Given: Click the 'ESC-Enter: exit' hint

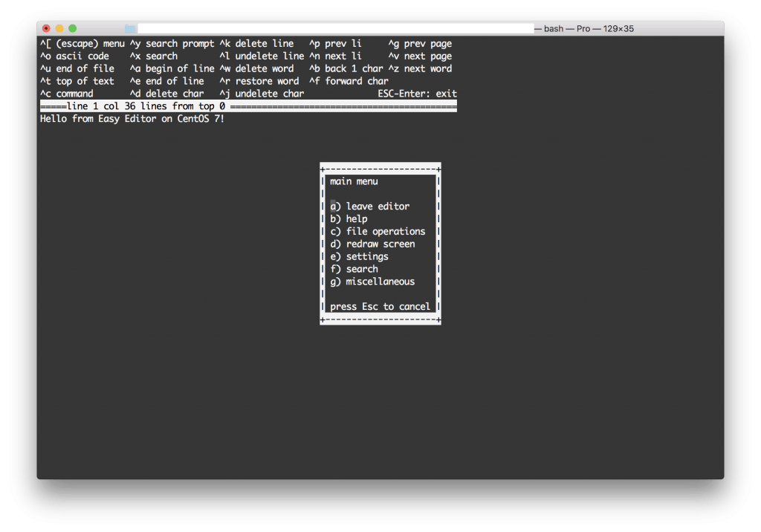Looking at the screenshot, I should click(x=417, y=94).
